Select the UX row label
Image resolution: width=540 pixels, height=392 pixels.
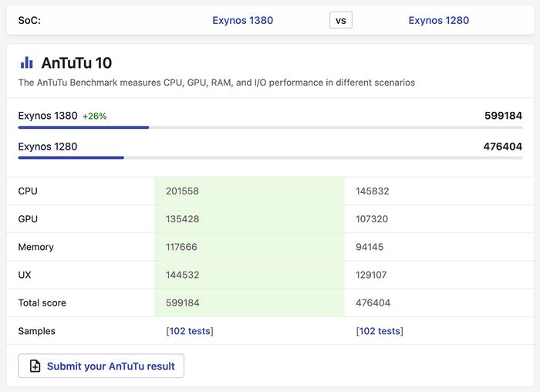click(x=25, y=275)
